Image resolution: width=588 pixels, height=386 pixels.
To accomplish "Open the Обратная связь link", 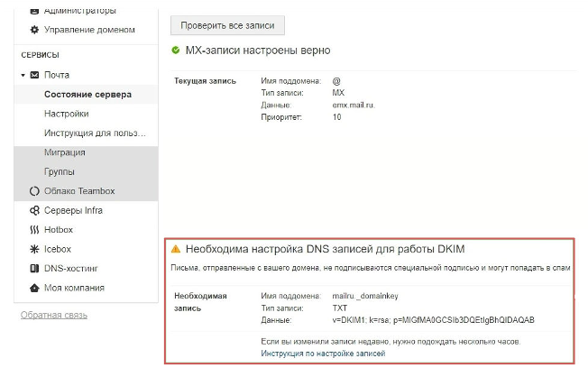I will (x=54, y=315).
